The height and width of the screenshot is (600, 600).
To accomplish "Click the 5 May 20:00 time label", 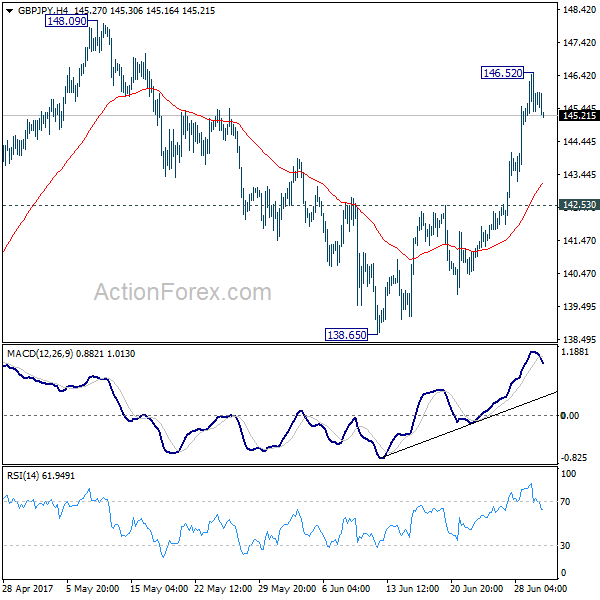I will click(x=92, y=588).
